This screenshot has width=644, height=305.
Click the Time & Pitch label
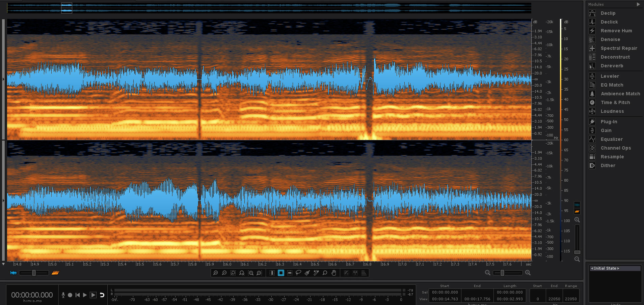click(615, 102)
